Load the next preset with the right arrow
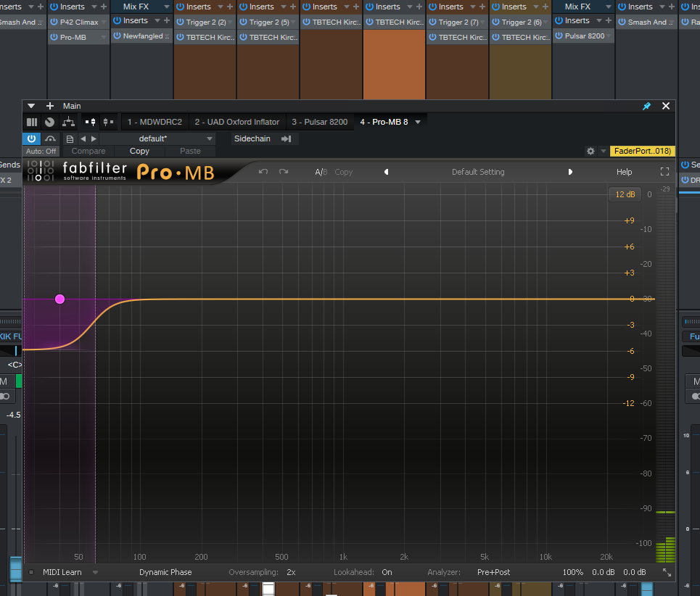The width and height of the screenshot is (700, 596). [x=94, y=138]
